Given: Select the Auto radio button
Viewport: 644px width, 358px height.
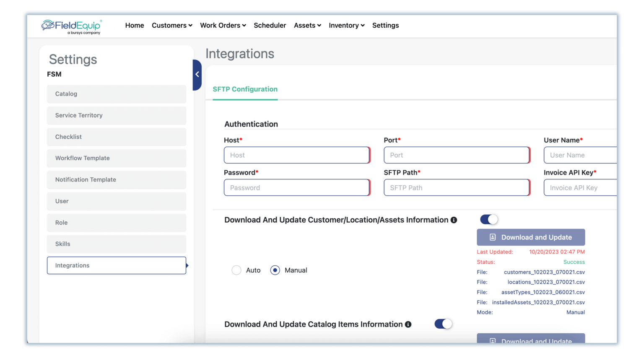Looking at the screenshot, I should (x=236, y=270).
